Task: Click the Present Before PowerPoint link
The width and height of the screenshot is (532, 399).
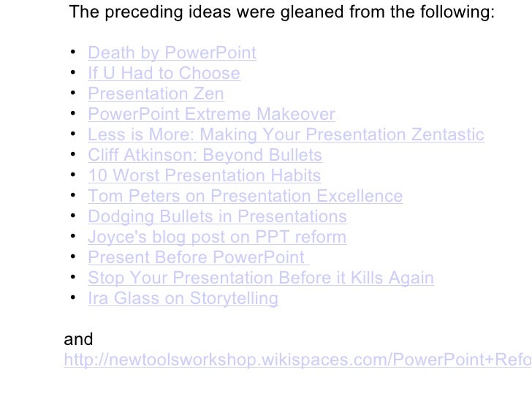Action: (196, 258)
